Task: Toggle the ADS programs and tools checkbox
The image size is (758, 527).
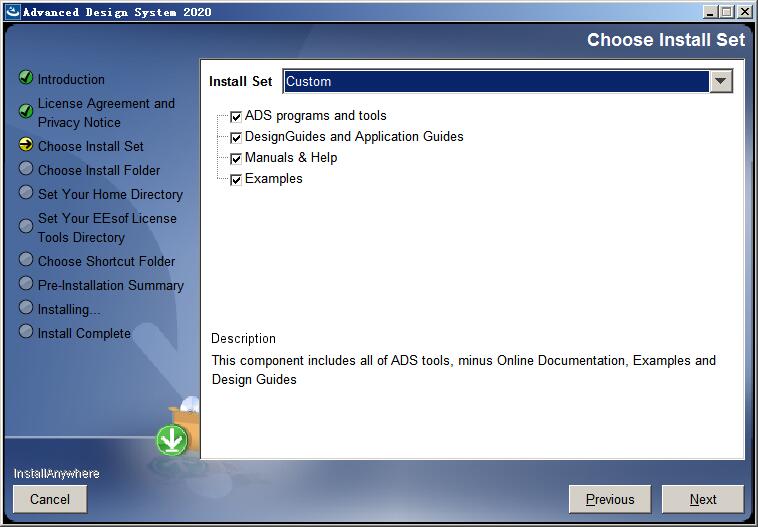Action: [236, 117]
